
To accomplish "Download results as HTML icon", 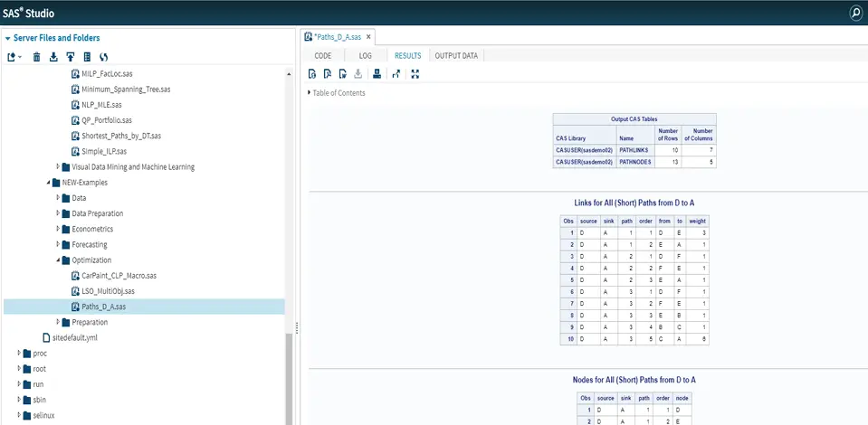I will [x=312, y=73].
